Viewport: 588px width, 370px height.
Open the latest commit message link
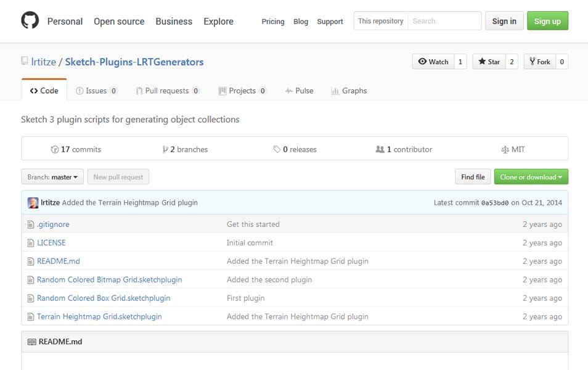point(130,203)
